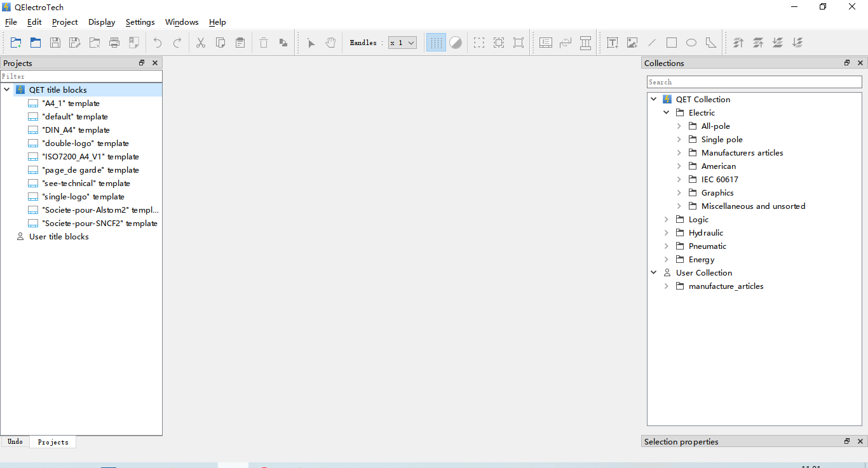This screenshot has height=468, width=868.
Task: Click the Collections search field
Action: coord(754,82)
